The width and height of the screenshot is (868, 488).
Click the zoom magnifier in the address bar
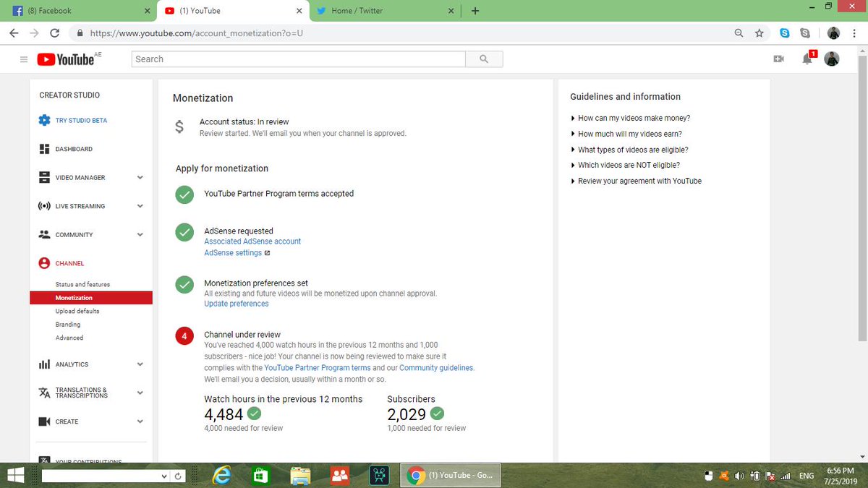739,33
